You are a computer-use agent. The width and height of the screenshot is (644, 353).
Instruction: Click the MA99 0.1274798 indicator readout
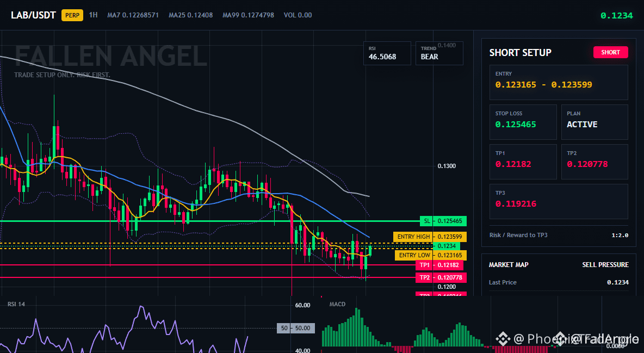pyautogui.click(x=248, y=15)
